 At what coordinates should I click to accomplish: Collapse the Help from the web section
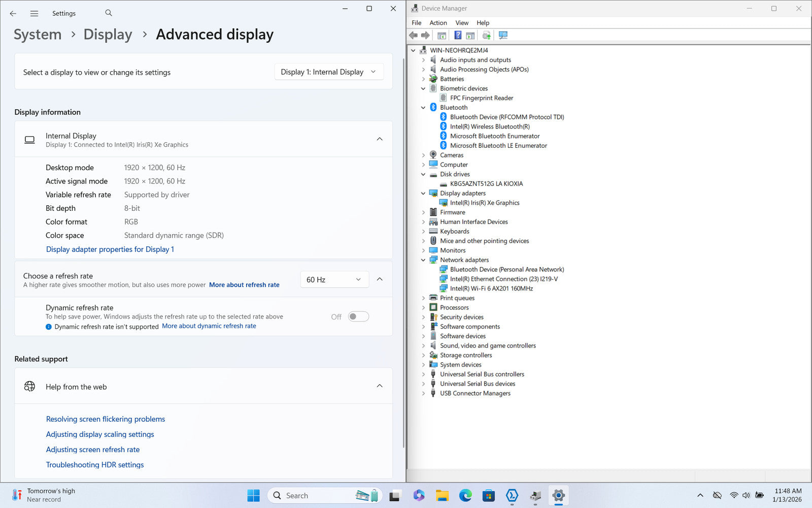pos(379,386)
